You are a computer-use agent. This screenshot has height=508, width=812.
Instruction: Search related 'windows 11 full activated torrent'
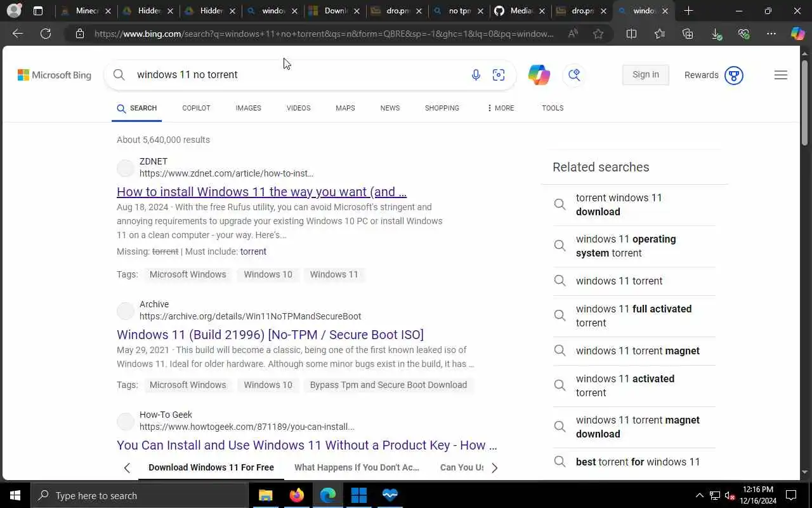634,316
